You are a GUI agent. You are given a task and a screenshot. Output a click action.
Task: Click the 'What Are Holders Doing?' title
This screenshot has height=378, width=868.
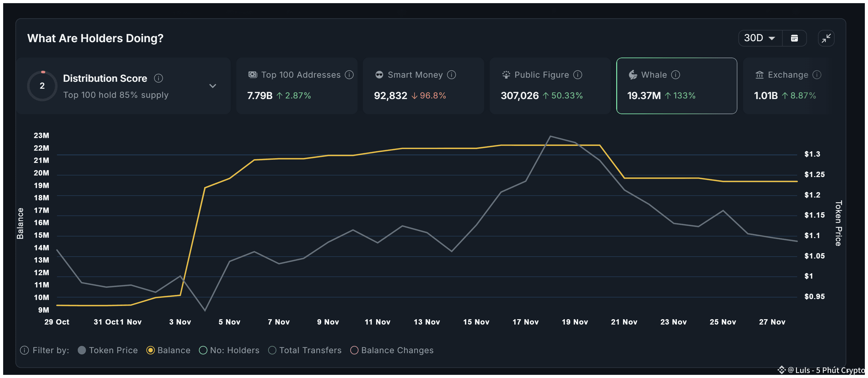point(95,38)
